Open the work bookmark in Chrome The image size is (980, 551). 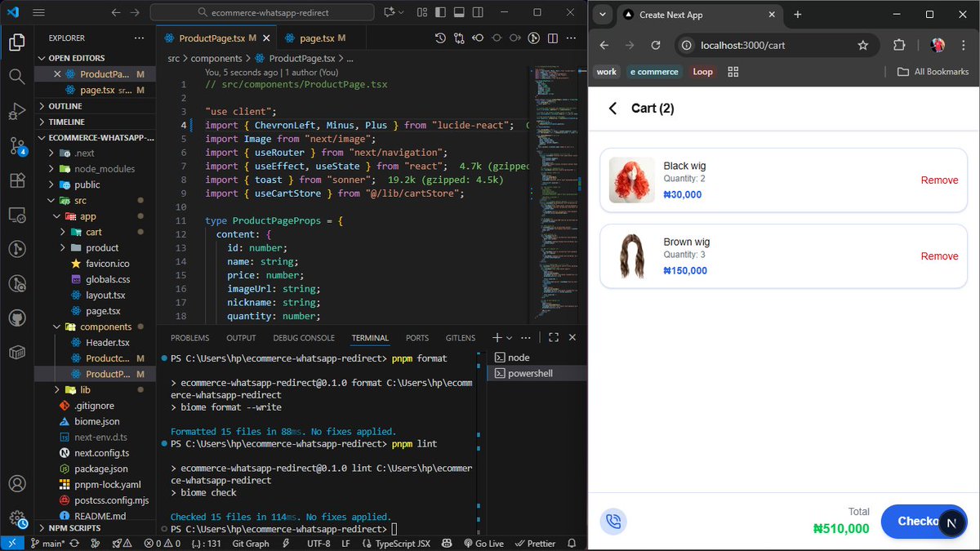(607, 72)
